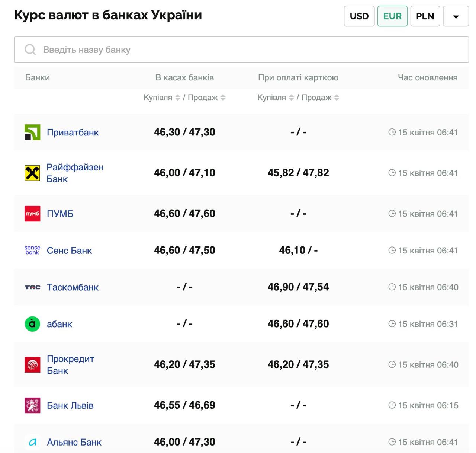This screenshot has height=453, width=476.
Task: Click the Банк Львів lion logo
Action: (32, 405)
